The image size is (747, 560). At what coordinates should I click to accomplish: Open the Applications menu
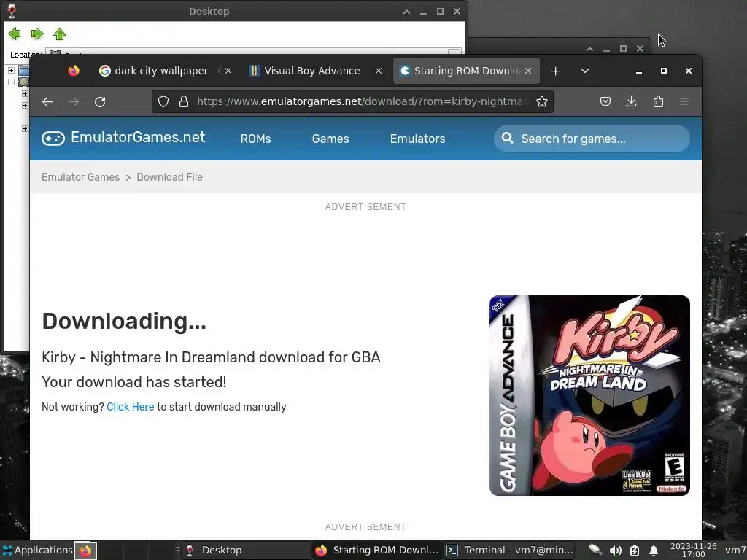click(36, 550)
